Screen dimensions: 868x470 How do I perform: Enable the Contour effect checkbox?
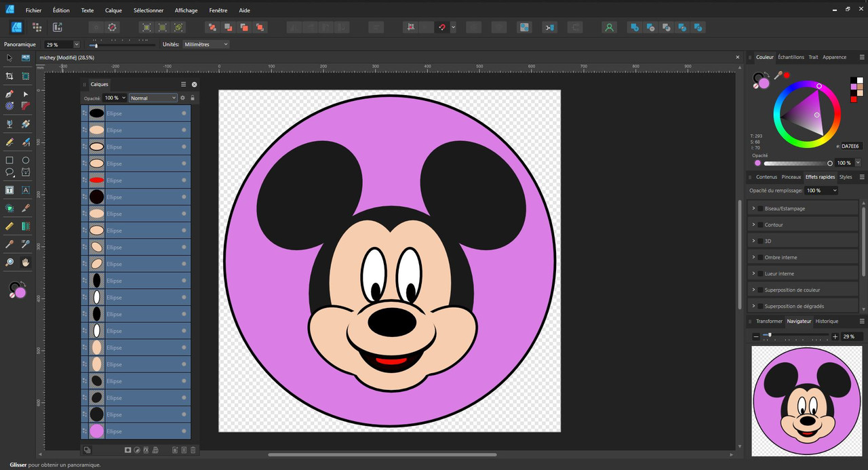point(760,224)
